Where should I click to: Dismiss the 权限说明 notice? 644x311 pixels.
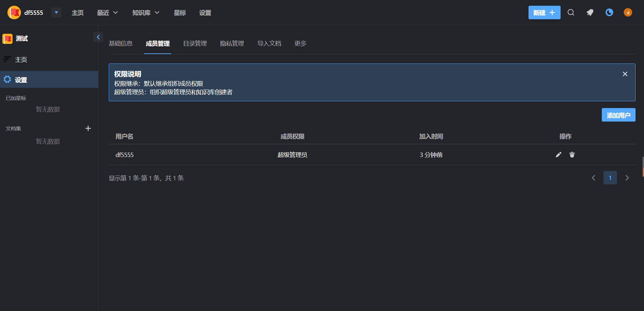(625, 74)
